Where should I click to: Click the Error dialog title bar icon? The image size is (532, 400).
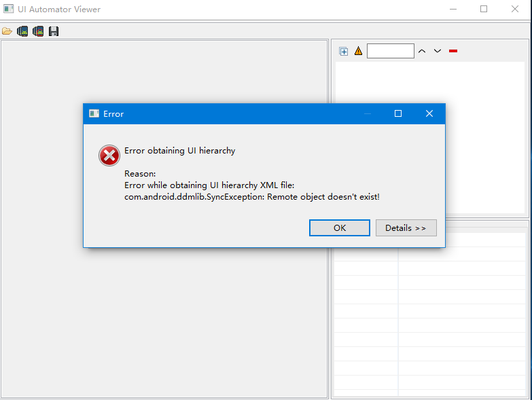click(x=94, y=113)
